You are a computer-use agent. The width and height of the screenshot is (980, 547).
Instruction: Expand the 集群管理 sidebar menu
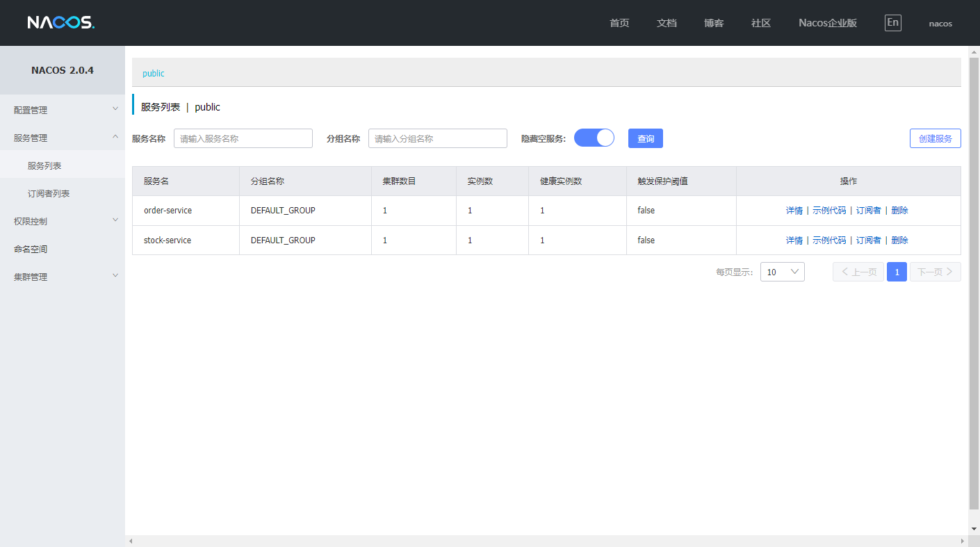point(63,277)
